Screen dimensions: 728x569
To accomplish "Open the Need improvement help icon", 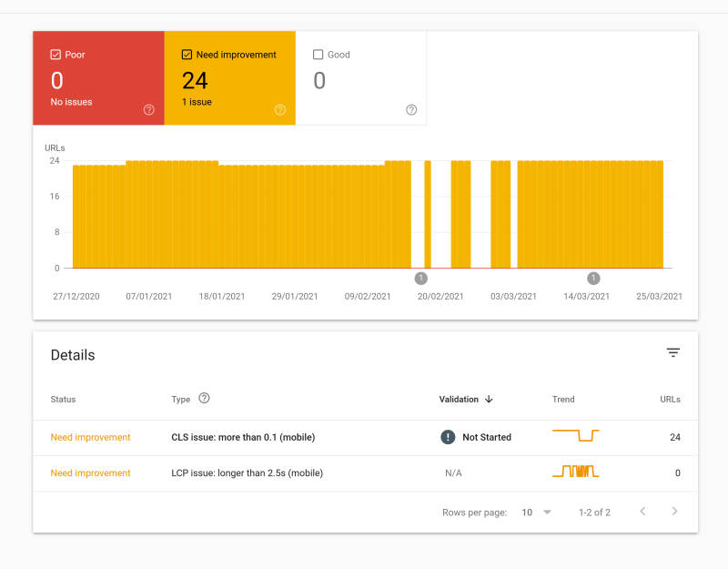I will (x=280, y=109).
